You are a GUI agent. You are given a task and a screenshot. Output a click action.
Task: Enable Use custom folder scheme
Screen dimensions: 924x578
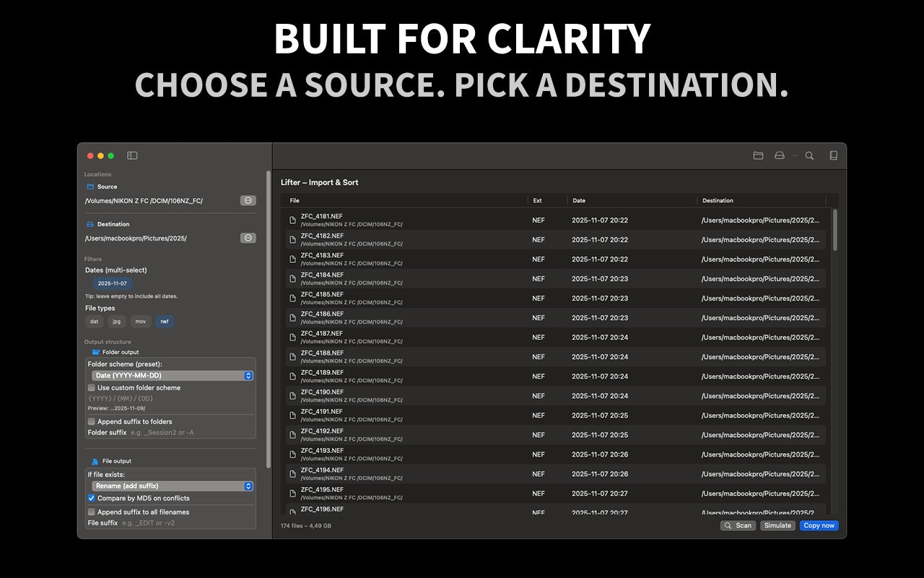(x=90, y=388)
